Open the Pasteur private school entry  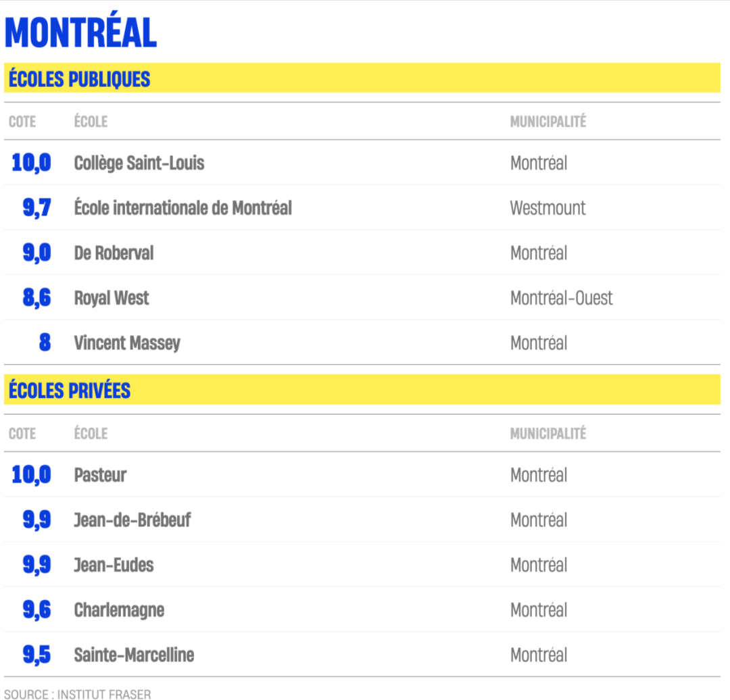click(100, 475)
